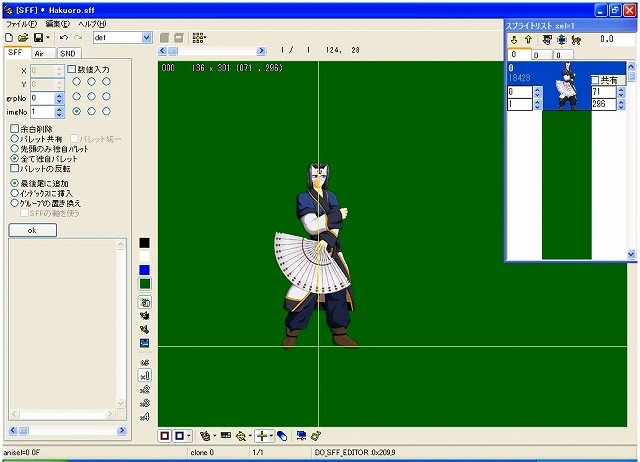Screen dimensions: 640x462
Task: Click the grpNo input field
Action: [x=40, y=98]
